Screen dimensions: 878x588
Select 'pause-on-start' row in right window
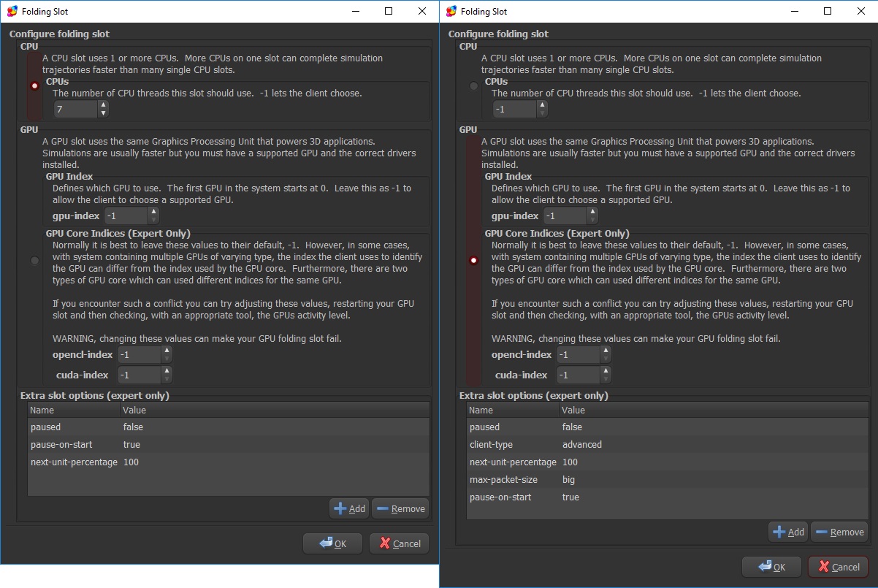tap(668, 497)
